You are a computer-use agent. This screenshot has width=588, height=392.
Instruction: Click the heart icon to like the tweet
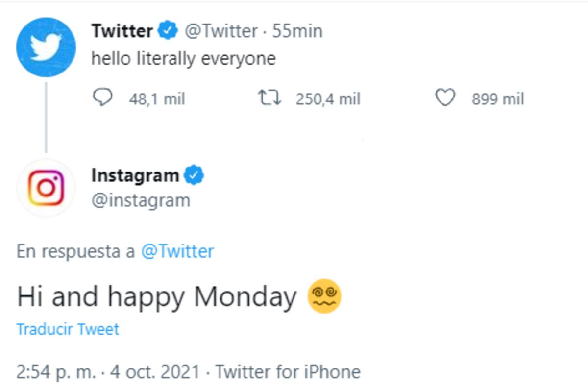[x=445, y=98]
